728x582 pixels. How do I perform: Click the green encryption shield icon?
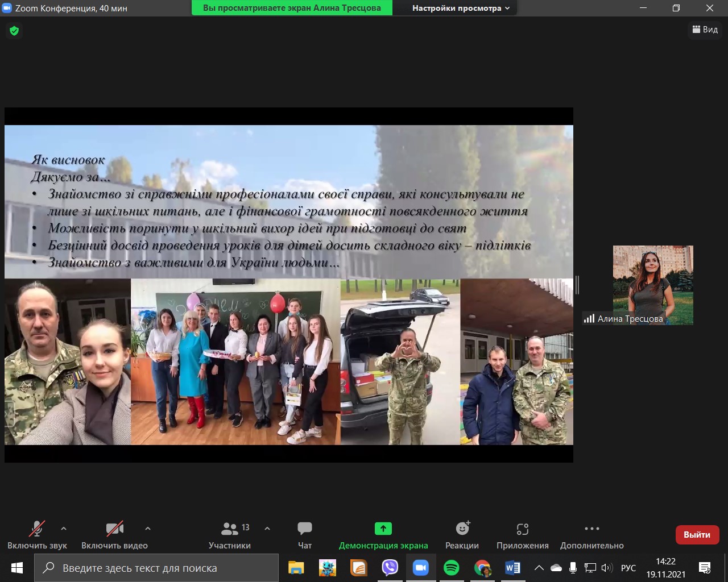click(14, 31)
